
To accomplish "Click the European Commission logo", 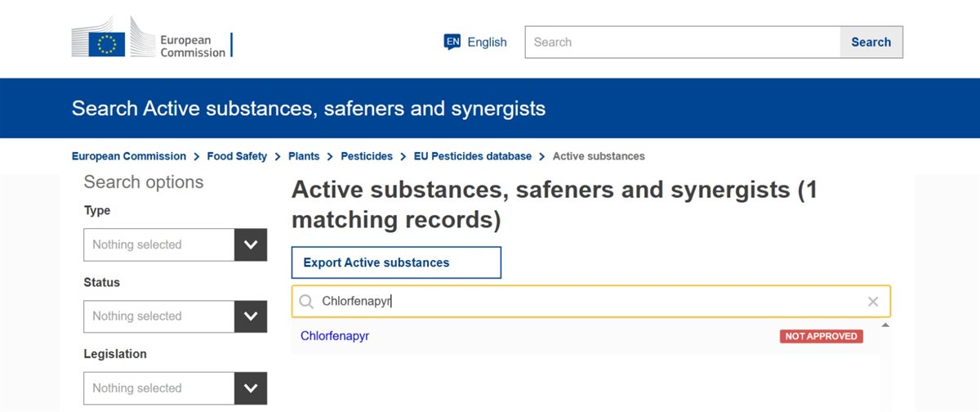I will click(152, 41).
